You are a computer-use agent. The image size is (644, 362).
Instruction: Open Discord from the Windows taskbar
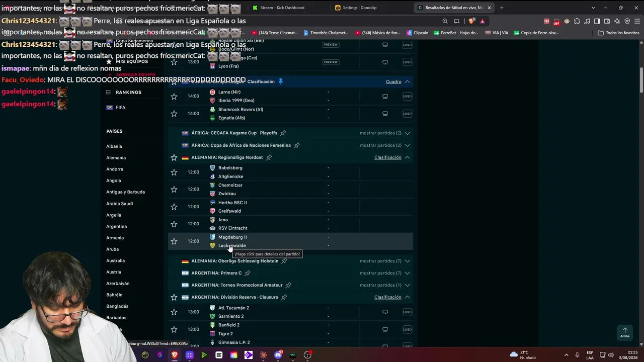(278, 355)
